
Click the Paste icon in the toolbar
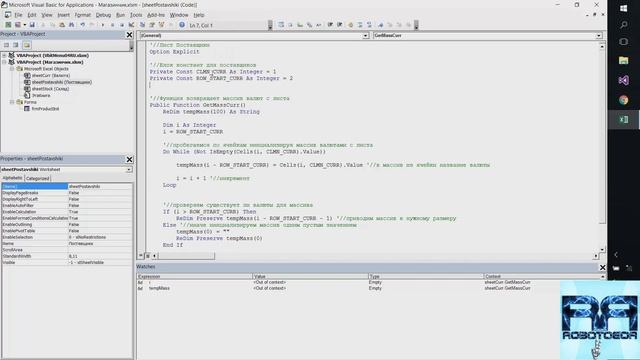coord(62,25)
